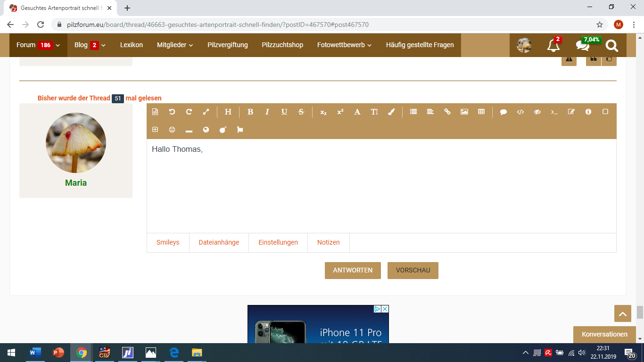Preview the post with VORSCHAU
This screenshot has height=362, width=644.
(x=413, y=271)
